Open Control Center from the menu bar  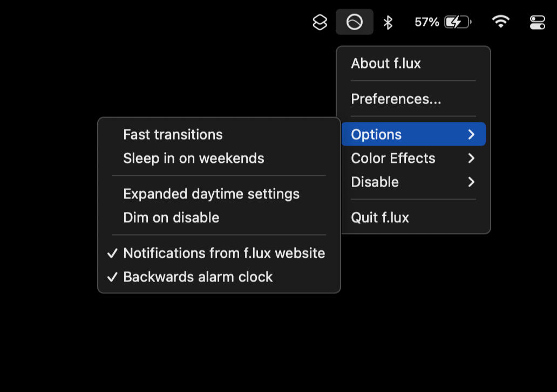point(537,22)
